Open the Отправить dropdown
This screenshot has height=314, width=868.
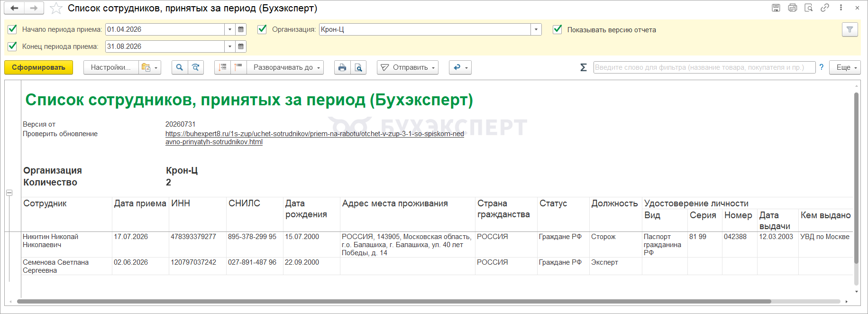click(x=408, y=67)
